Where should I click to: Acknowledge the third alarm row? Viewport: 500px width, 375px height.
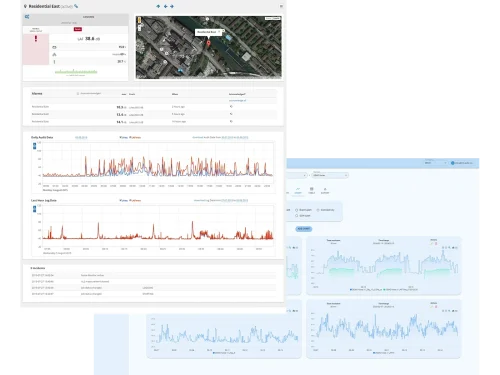coord(231,121)
